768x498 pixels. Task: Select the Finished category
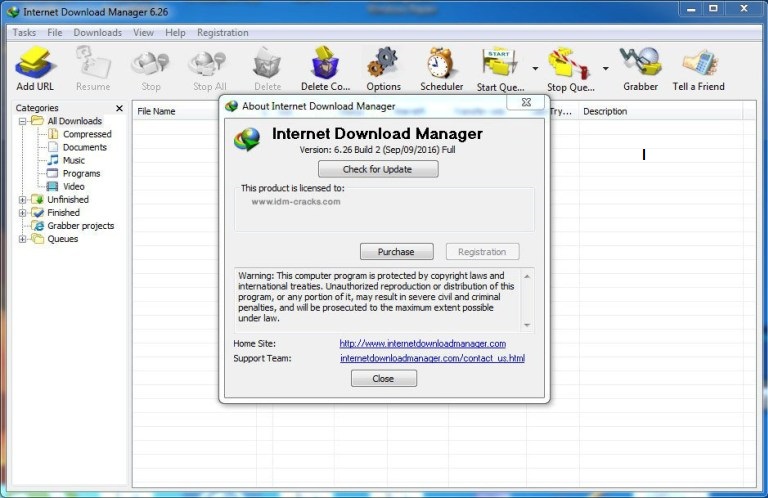(63, 213)
